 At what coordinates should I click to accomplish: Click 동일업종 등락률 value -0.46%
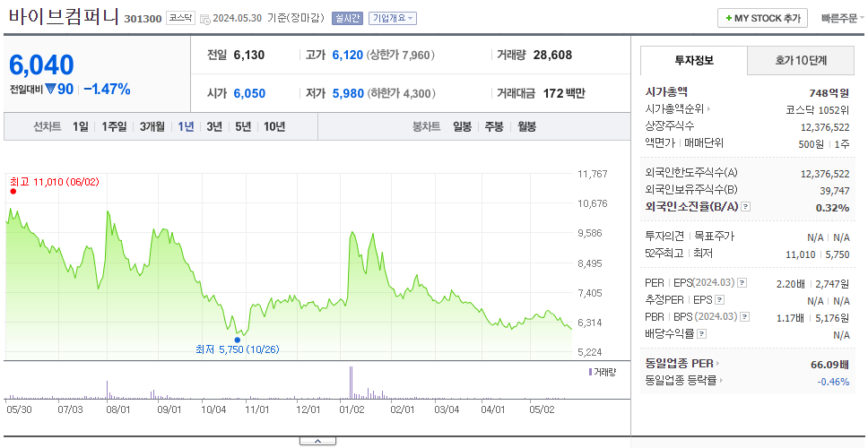pos(833,382)
